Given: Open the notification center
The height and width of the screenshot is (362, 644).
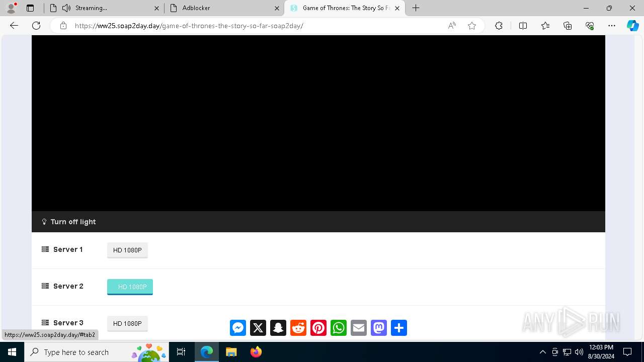Looking at the screenshot, I should (x=627, y=352).
